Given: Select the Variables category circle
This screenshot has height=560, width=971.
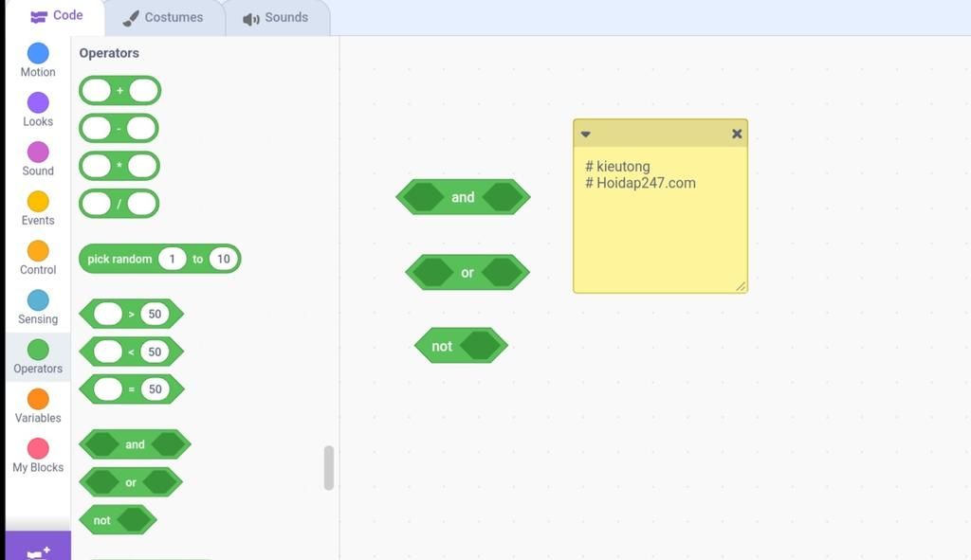Looking at the screenshot, I should (x=38, y=399).
